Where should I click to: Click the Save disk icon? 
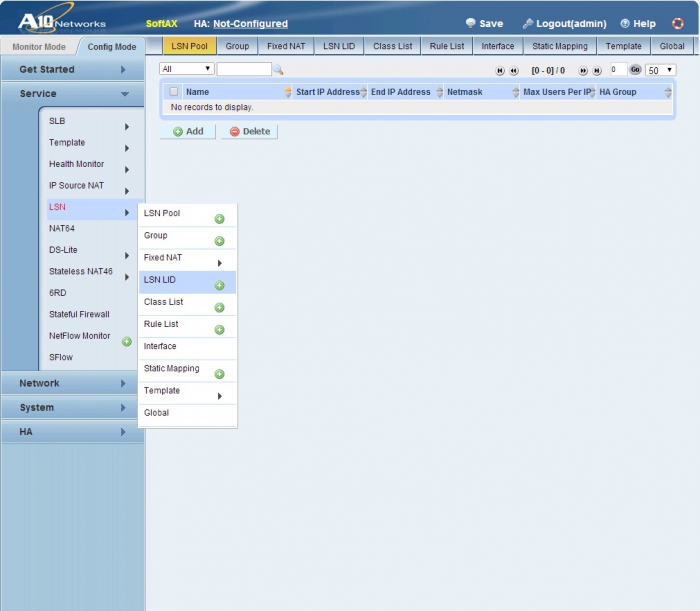point(470,23)
